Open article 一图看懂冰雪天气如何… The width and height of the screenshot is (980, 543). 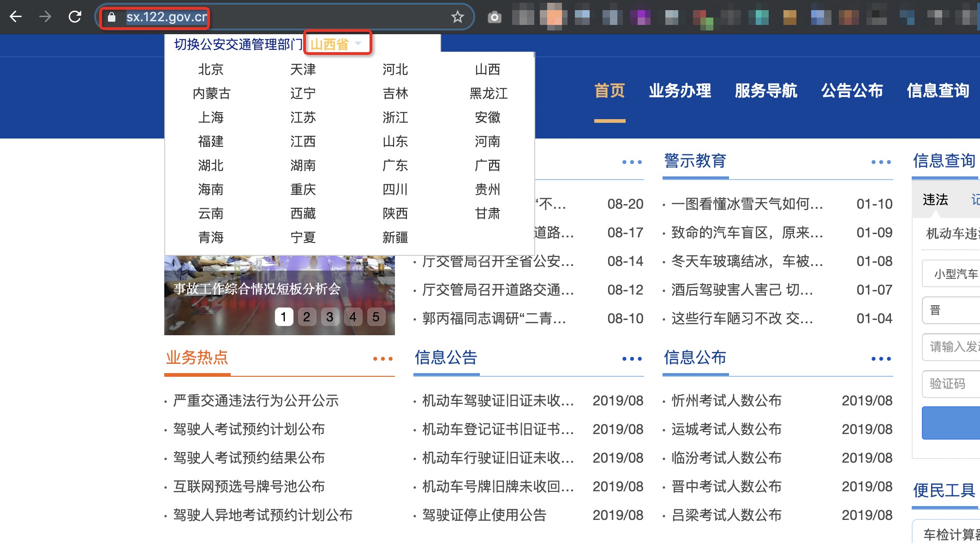(747, 204)
